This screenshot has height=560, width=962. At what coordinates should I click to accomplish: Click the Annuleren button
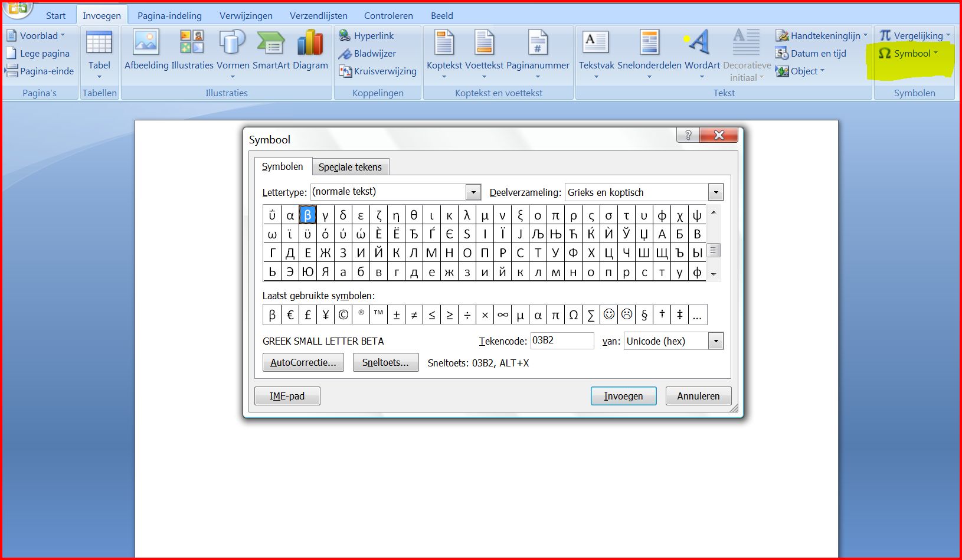pyautogui.click(x=698, y=396)
